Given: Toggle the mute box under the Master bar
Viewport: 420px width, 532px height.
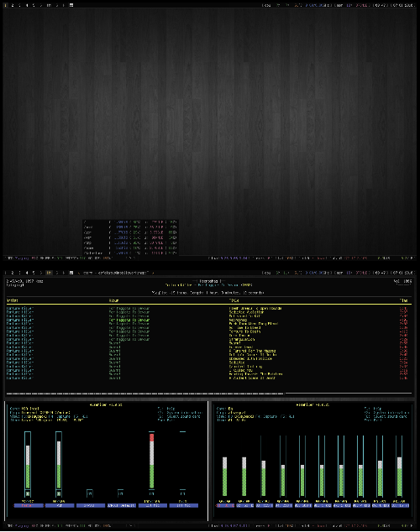Looking at the screenshot, I should (x=28, y=493).
